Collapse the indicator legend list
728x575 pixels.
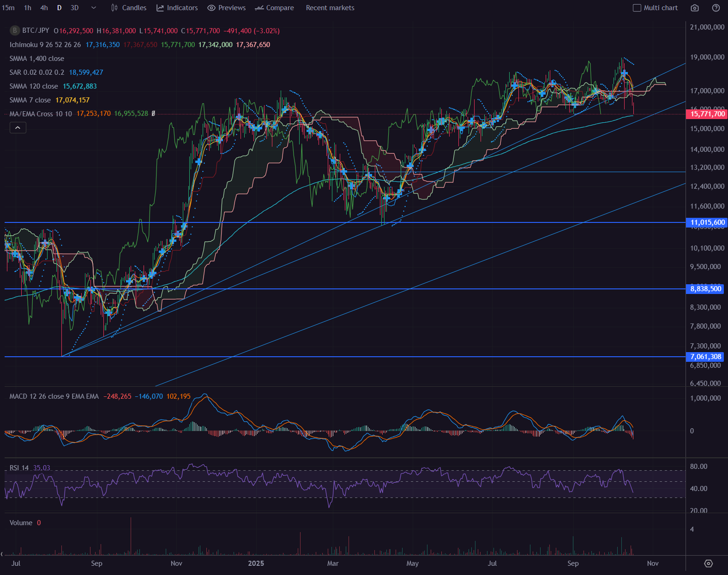click(x=18, y=127)
